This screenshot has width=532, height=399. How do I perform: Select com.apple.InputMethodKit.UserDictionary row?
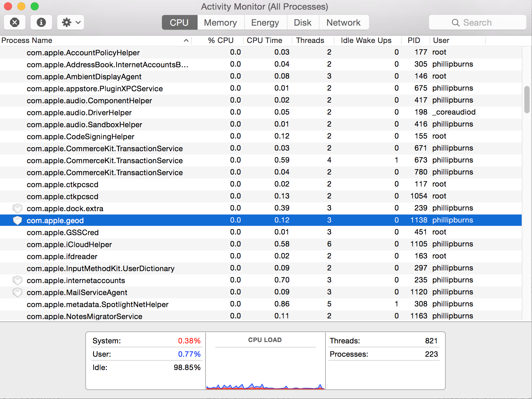pyautogui.click(x=261, y=268)
